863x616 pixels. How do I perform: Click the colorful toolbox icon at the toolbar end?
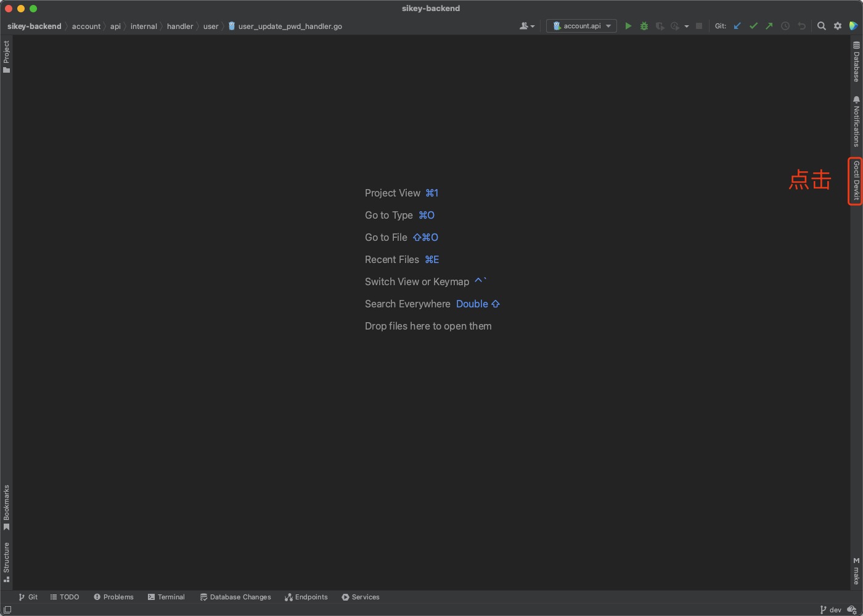(x=854, y=26)
